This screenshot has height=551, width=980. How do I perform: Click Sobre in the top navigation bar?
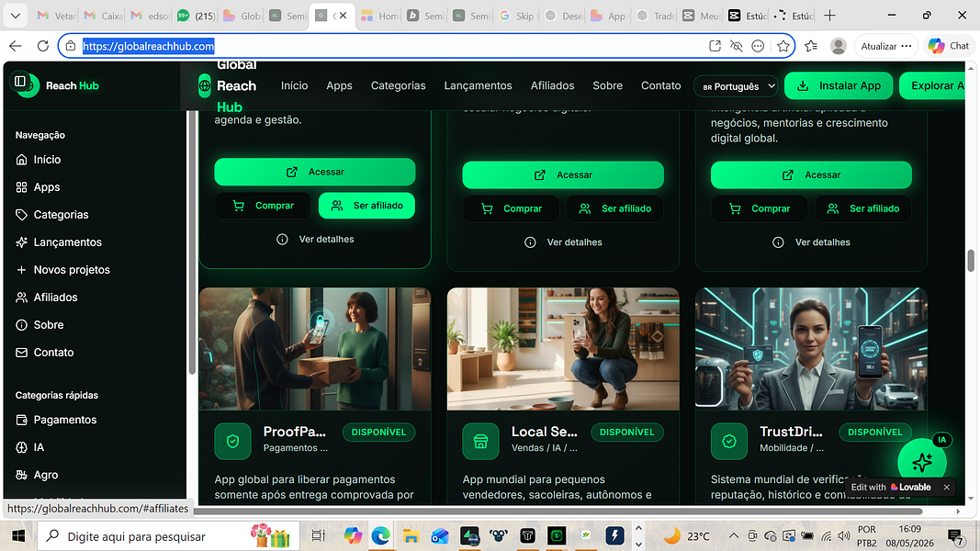(607, 85)
